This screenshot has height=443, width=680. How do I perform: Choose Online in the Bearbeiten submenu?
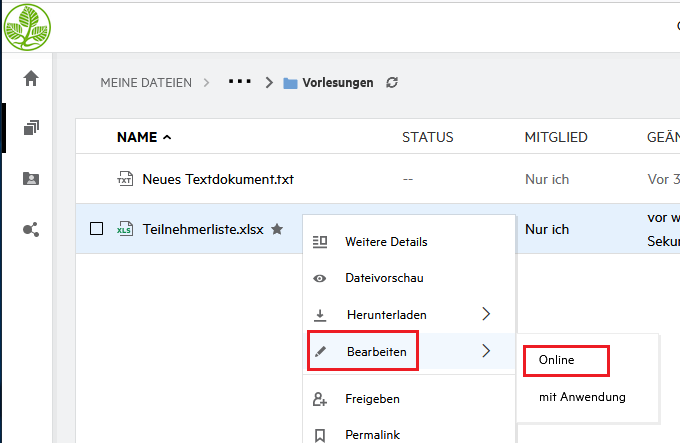tap(557, 359)
